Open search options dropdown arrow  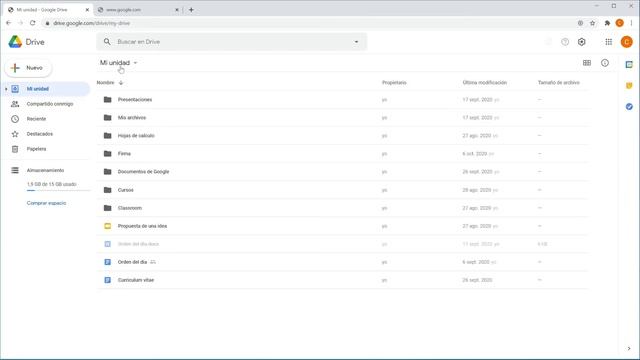pyautogui.click(x=356, y=42)
